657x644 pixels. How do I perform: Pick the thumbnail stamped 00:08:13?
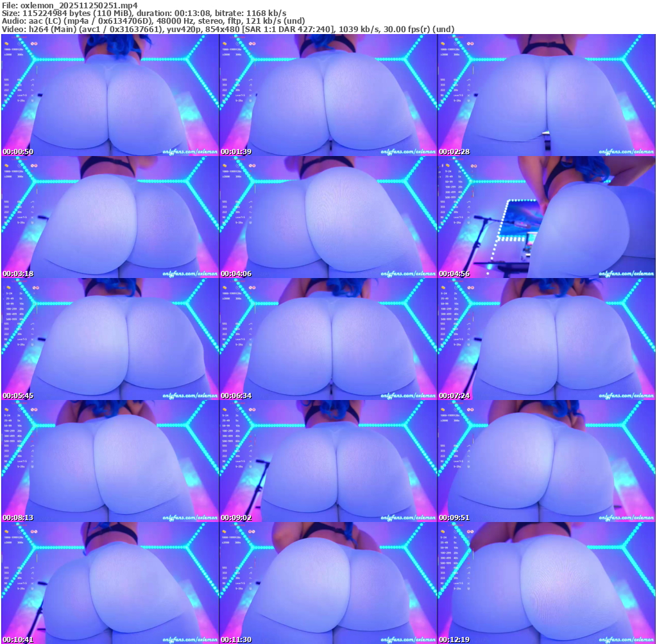110,461
